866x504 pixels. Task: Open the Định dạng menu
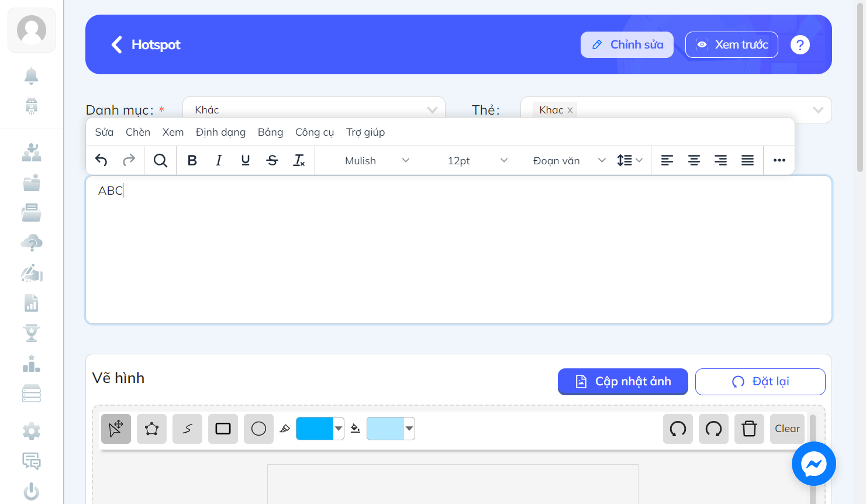pos(220,132)
